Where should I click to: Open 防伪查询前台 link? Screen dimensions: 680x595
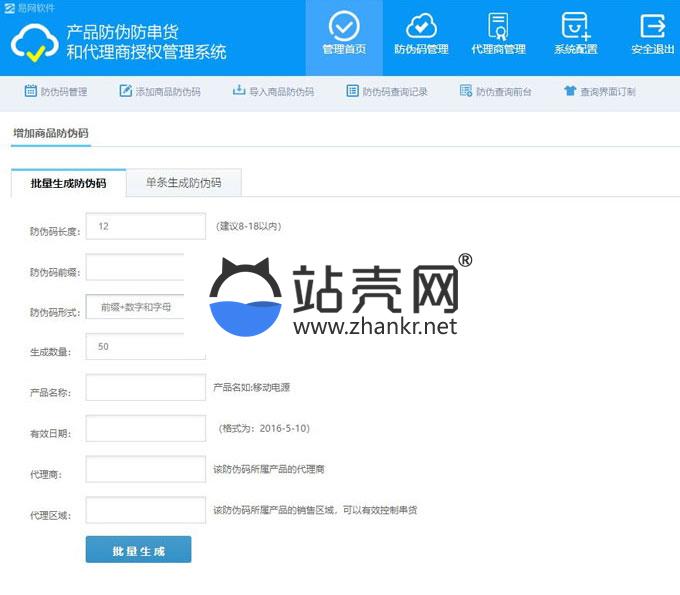(x=466, y=91)
